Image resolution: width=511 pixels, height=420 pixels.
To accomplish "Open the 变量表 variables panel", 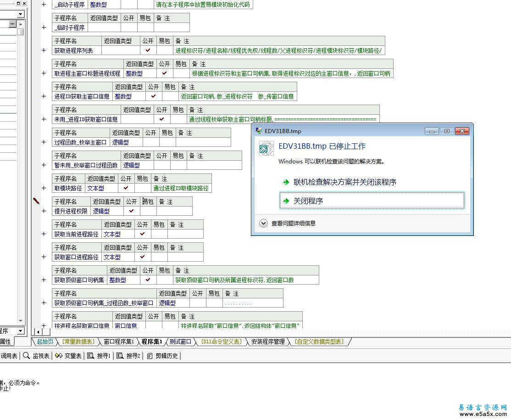I will 68,356.
